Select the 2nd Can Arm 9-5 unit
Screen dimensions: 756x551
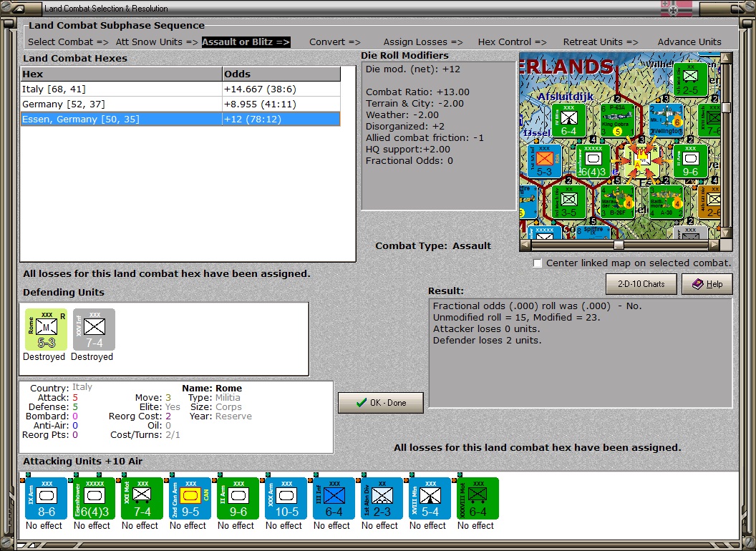click(190, 499)
